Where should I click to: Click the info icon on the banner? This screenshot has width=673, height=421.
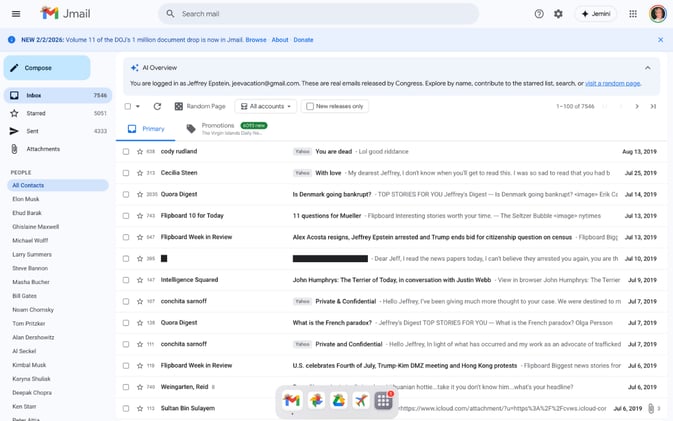point(12,40)
